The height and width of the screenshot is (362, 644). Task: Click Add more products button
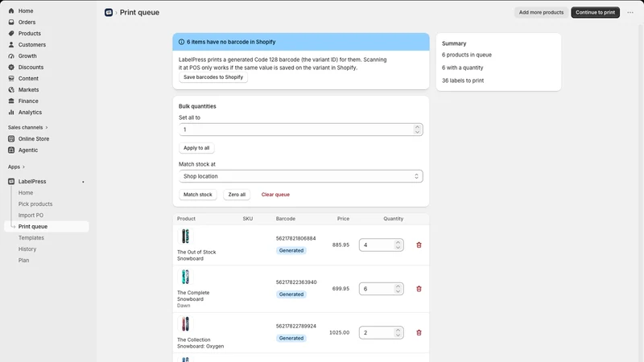(x=541, y=12)
